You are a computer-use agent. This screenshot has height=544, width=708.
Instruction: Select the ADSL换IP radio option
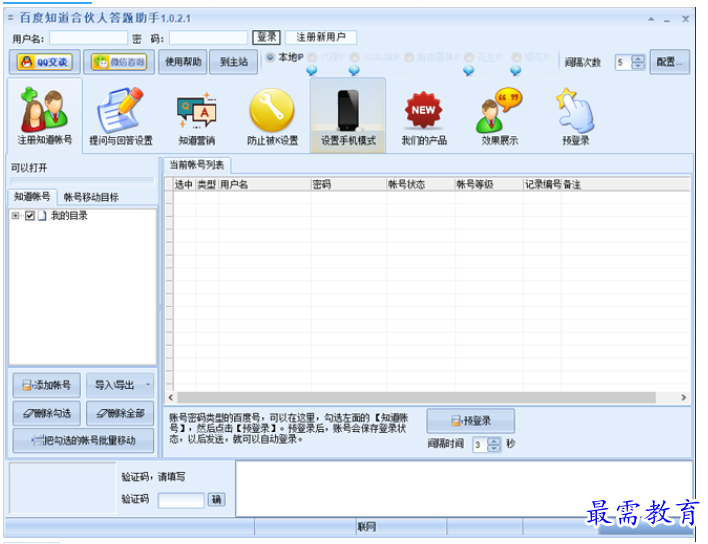(354, 57)
